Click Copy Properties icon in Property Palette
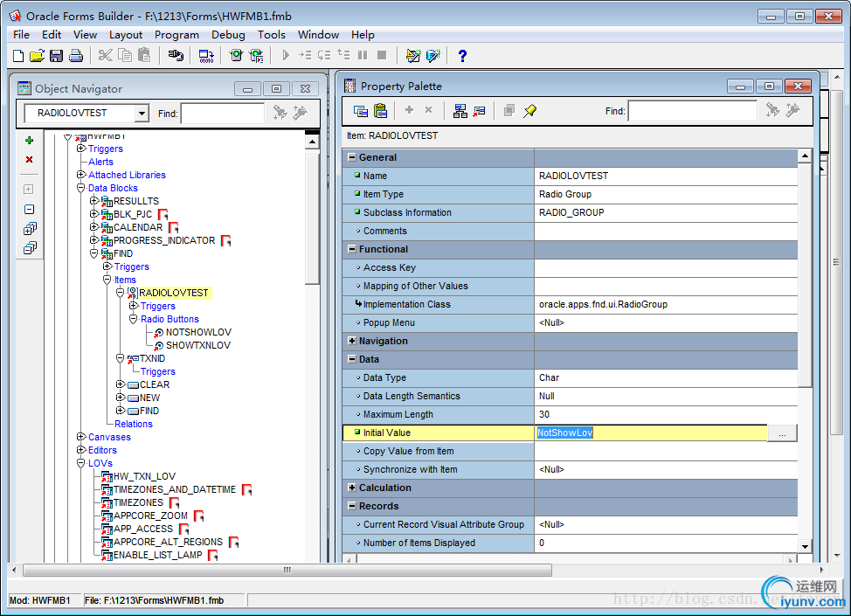The image size is (851, 616). pos(361,111)
